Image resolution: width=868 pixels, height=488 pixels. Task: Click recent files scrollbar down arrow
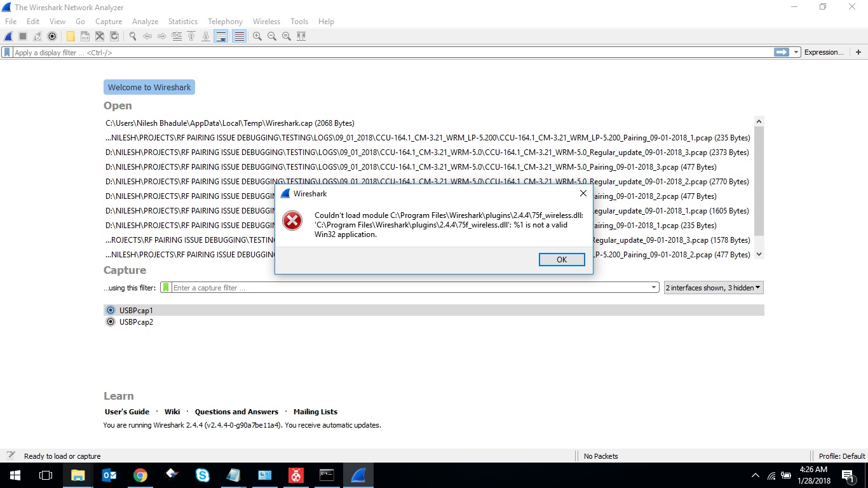click(759, 254)
